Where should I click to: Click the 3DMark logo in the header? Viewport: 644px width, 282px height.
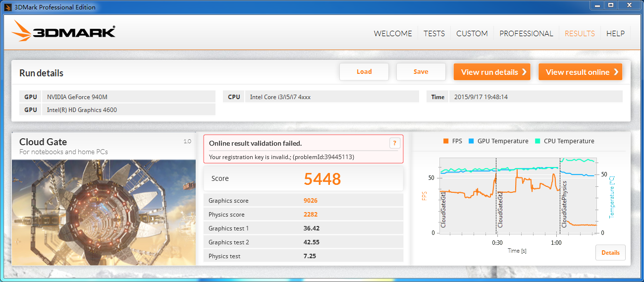(64, 32)
